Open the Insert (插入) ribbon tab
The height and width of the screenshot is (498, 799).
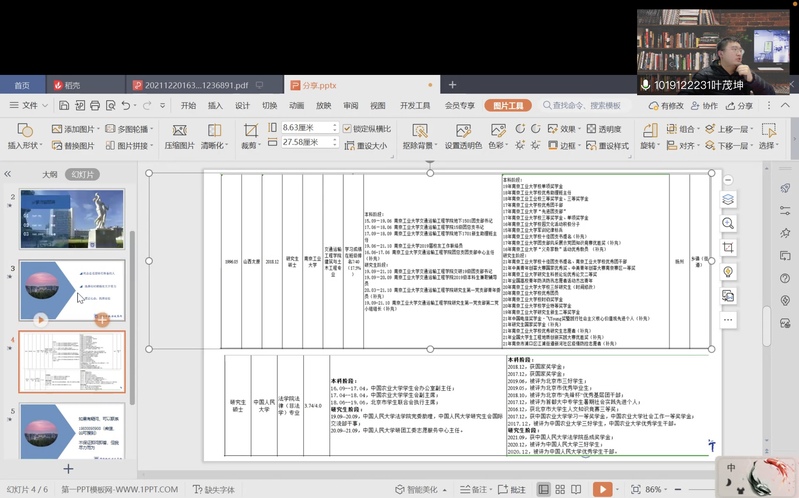215,105
